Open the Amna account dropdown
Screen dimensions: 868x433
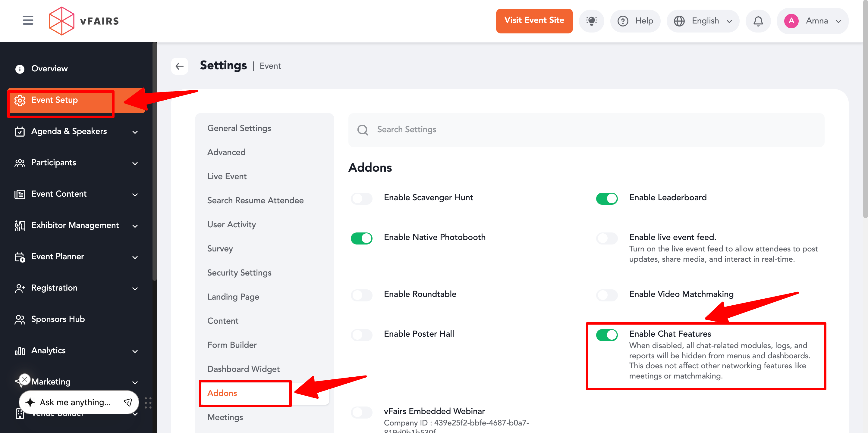[813, 21]
